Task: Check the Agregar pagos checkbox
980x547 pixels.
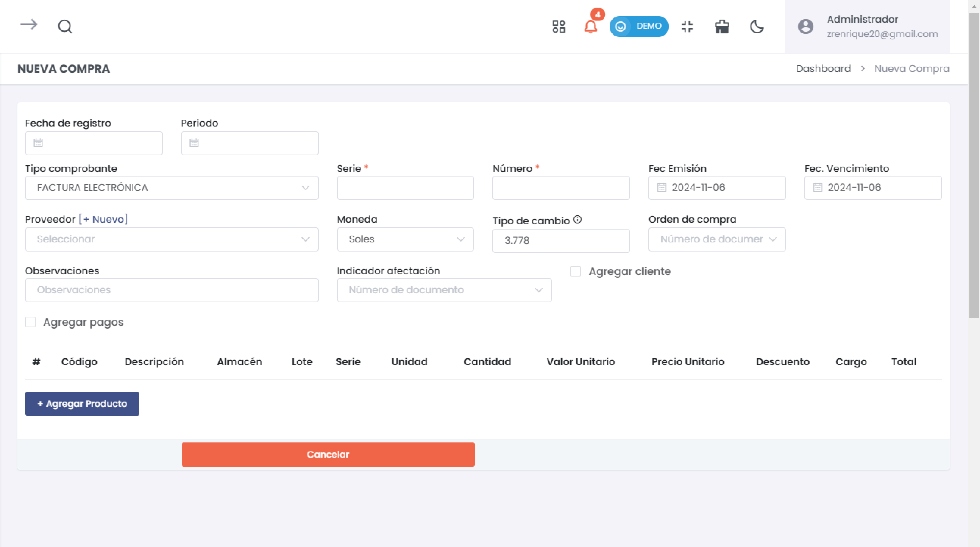Action: [x=31, y=322]
